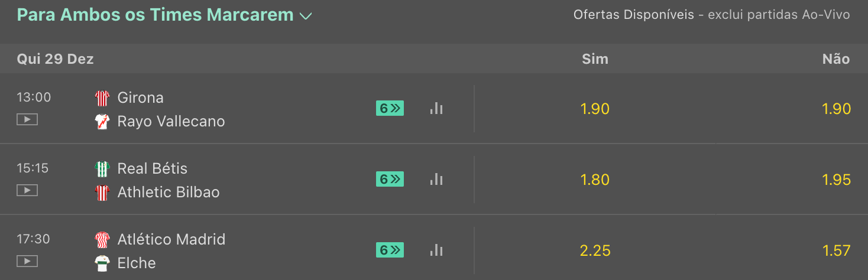Open the Girona team name link

pos(140,97)
